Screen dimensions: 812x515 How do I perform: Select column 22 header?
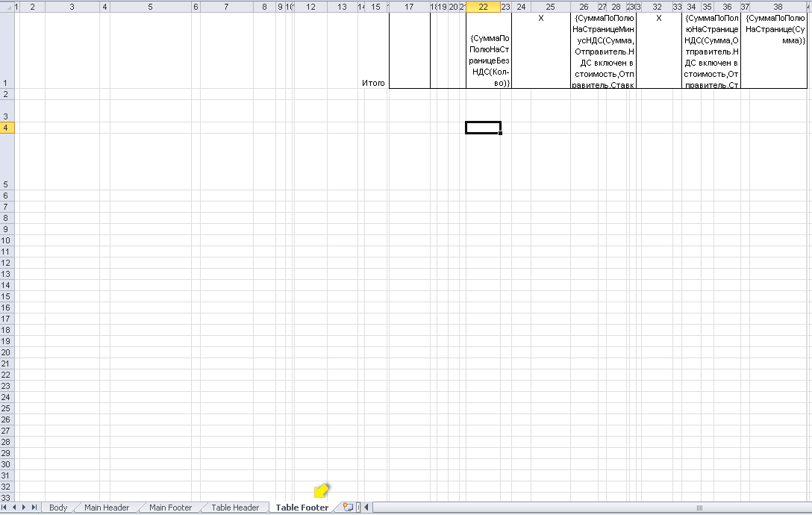point(483,7)
